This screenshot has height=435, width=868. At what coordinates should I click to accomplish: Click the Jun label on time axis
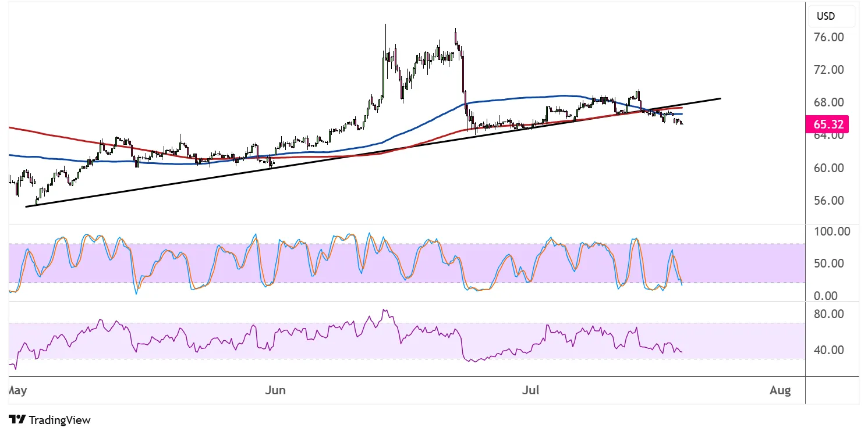tap(275, 390)
